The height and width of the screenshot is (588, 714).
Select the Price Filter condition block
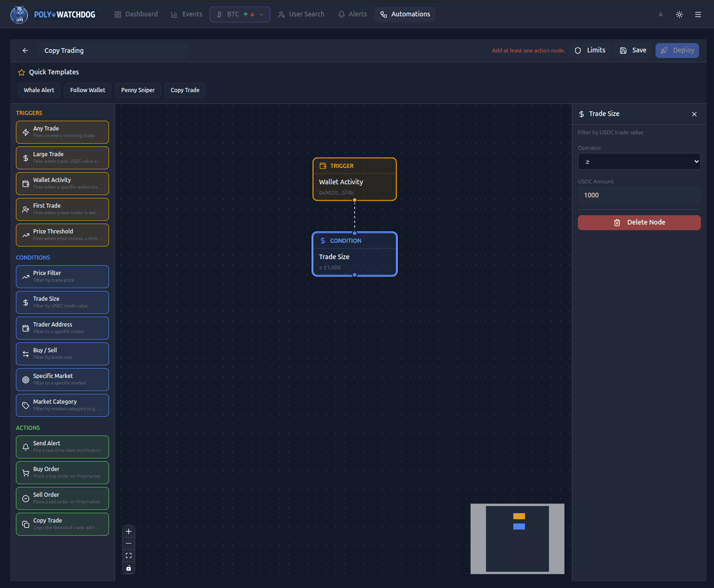point(62,277)
